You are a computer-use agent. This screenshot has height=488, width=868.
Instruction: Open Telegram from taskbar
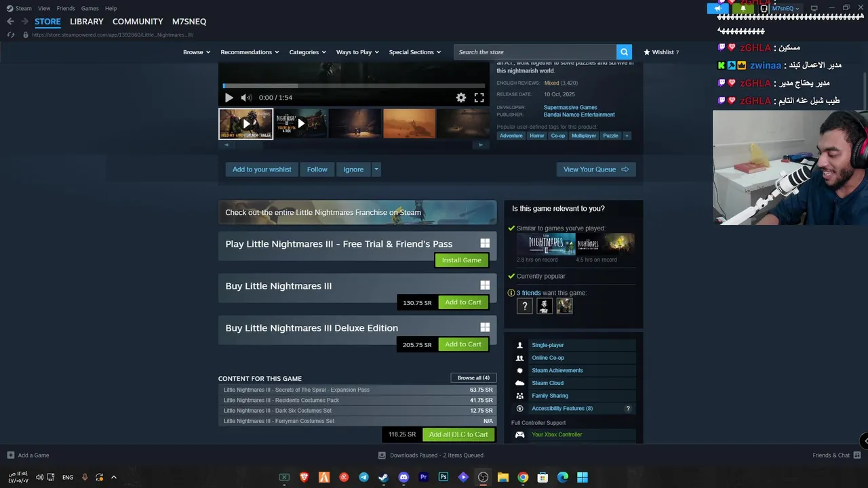pyautogui.click(x=363, y=477)
